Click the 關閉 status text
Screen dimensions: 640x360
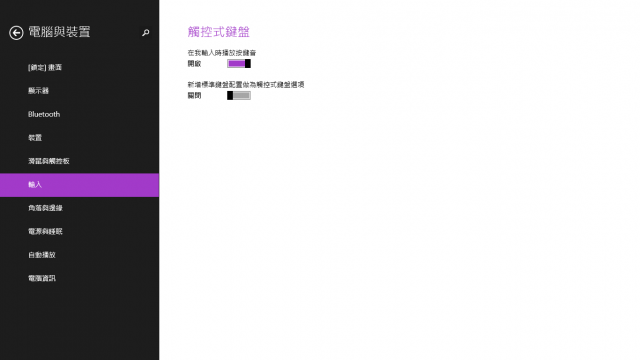point(194,96)
